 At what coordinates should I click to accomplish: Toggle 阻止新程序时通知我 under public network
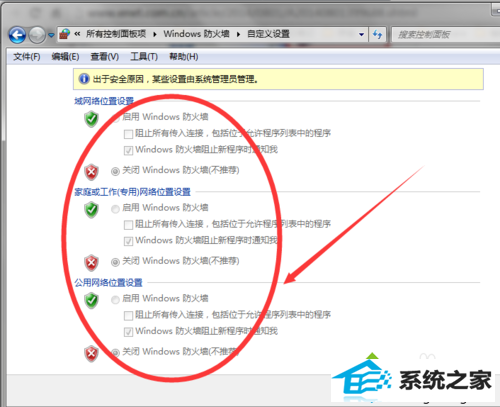point(128,332)
